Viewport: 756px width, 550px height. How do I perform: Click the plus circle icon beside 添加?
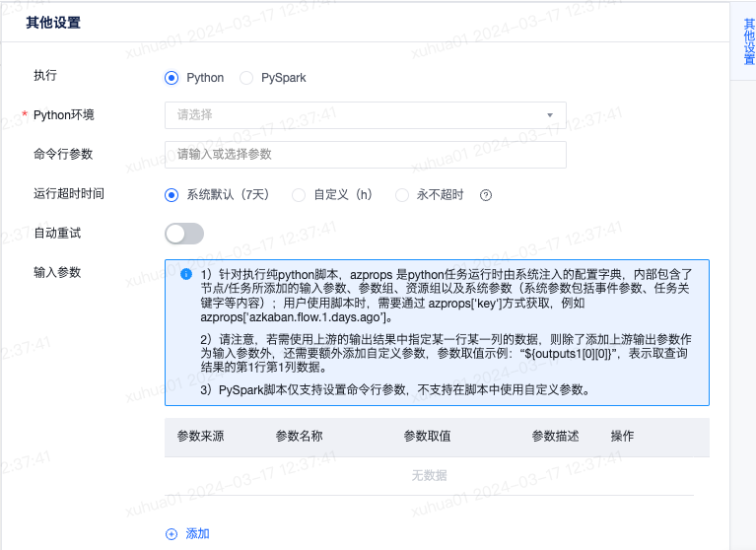(172, 534)
